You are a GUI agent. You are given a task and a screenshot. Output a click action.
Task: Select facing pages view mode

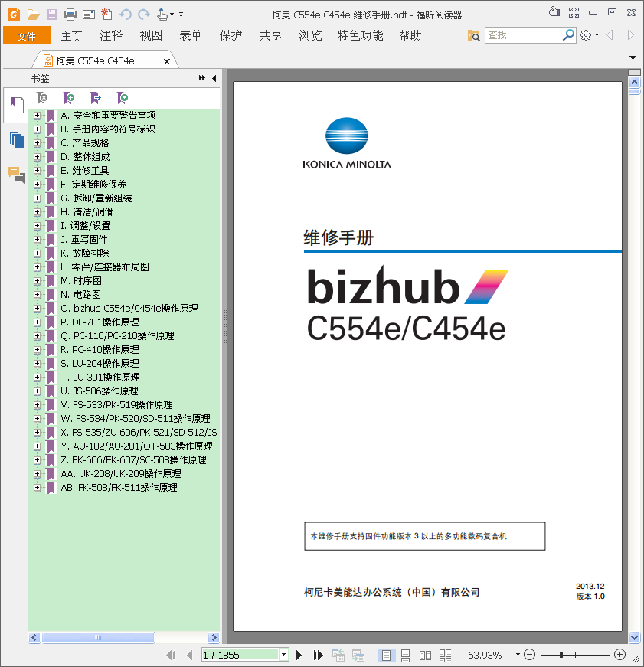[x=425, y=656]
